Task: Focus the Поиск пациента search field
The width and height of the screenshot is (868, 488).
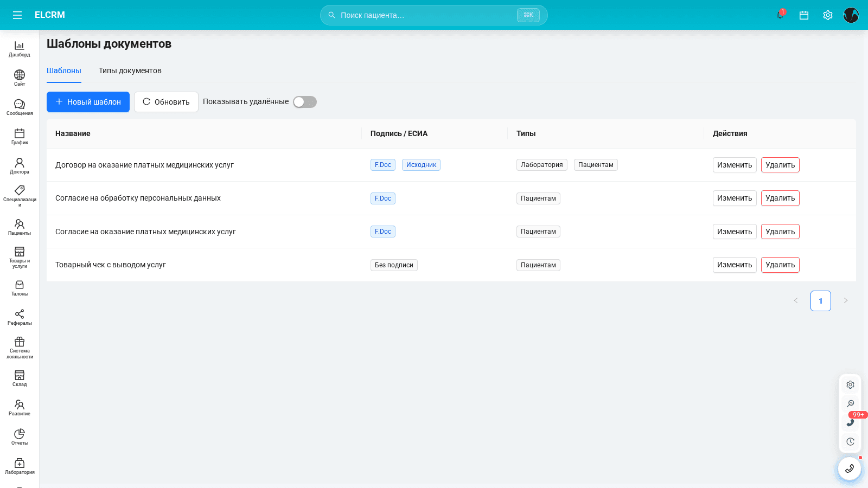Action: point(434,15)
